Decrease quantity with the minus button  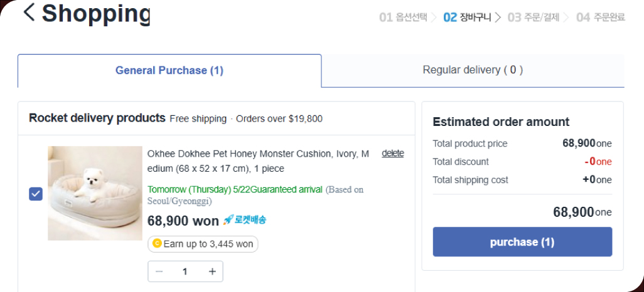point(159,271)
